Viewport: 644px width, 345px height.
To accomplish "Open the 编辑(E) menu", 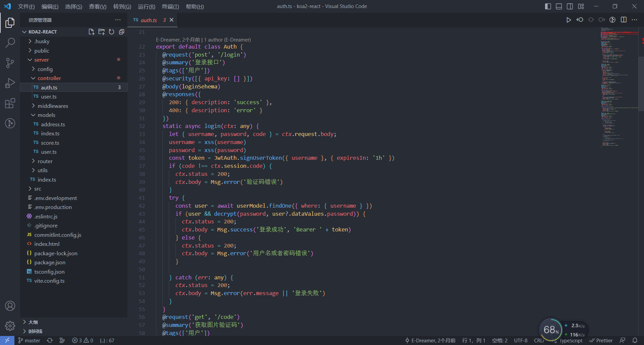I will point(50,6).
